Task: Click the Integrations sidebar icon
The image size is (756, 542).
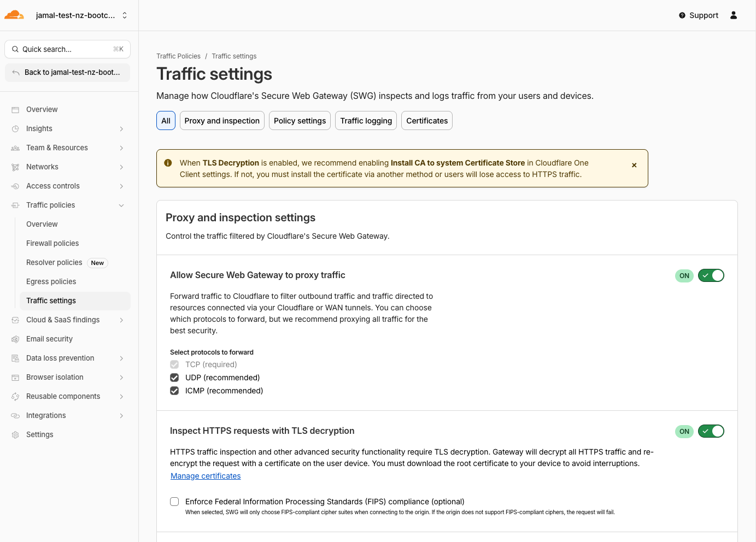Action: point(15,416)
